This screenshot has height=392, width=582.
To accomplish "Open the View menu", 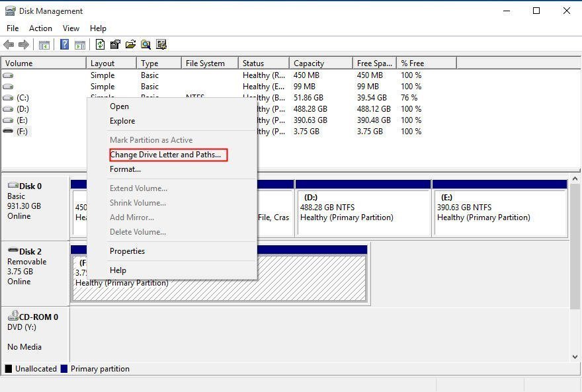I will 71,28.
